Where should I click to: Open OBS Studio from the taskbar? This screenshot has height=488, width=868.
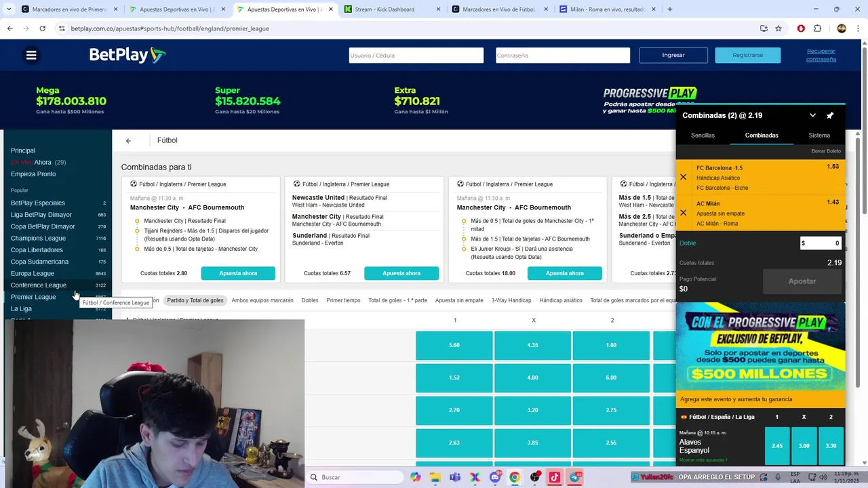[x=535, y=477]
